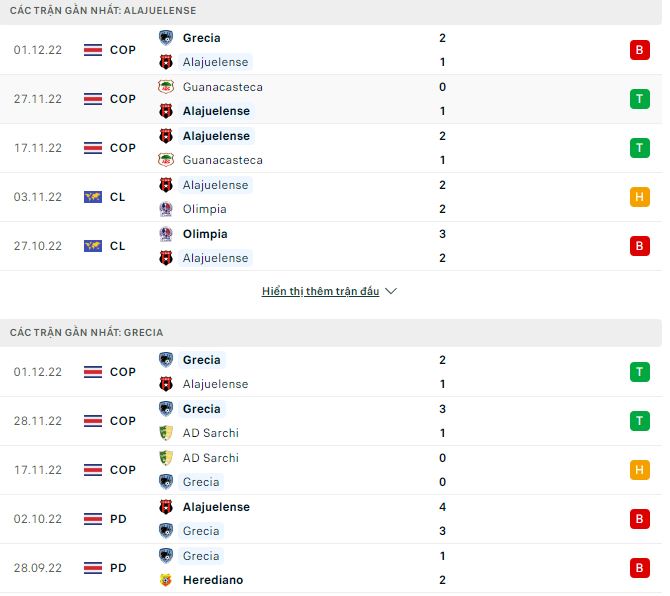Expand more matches chevron arrow
The image size is (670, 596).
(x=391, y=291)
